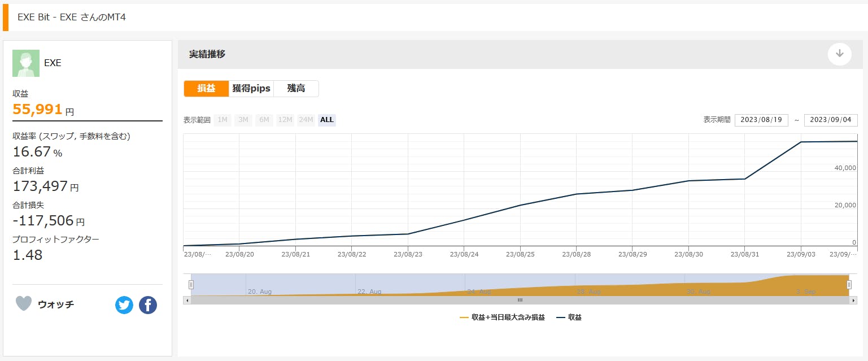Click the Facebook share icon
The image size is (868, 361).
tap(148, 305)
